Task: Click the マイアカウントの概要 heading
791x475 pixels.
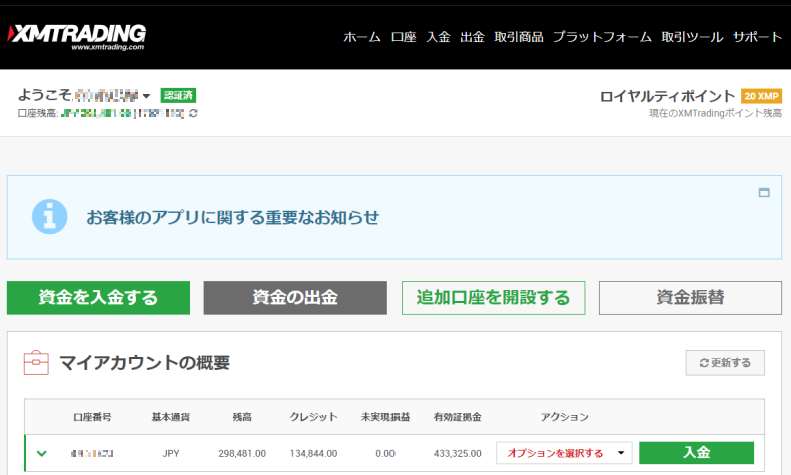Action: tap(144, 363)
